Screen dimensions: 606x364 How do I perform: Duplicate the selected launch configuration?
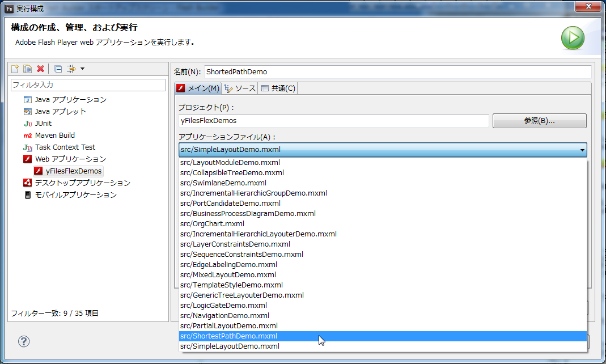(x=27, y=69)
